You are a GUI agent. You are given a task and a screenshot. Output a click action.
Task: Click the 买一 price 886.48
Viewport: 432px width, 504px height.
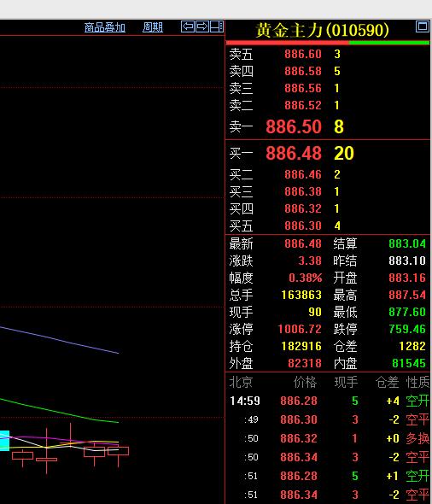(x=294, y=153)
